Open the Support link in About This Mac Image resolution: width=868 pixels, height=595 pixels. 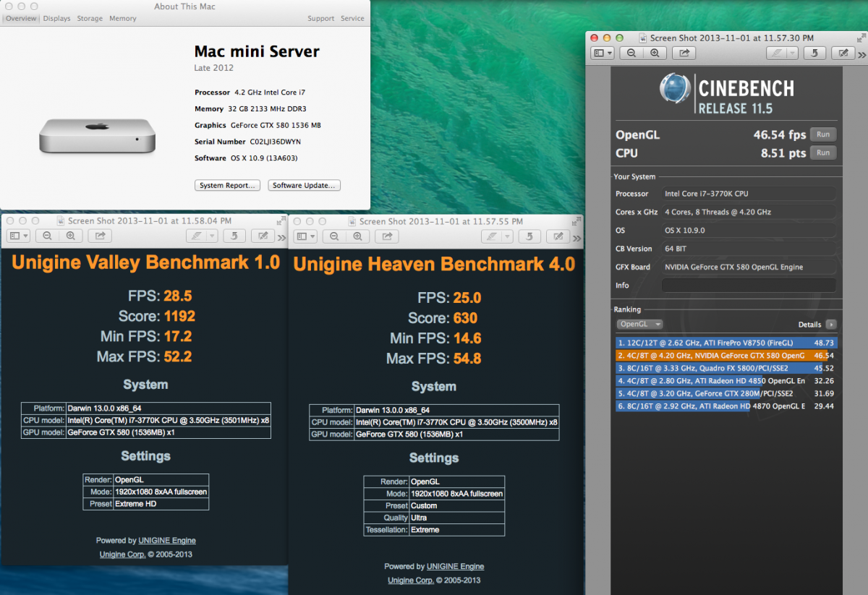coord(320,18)
